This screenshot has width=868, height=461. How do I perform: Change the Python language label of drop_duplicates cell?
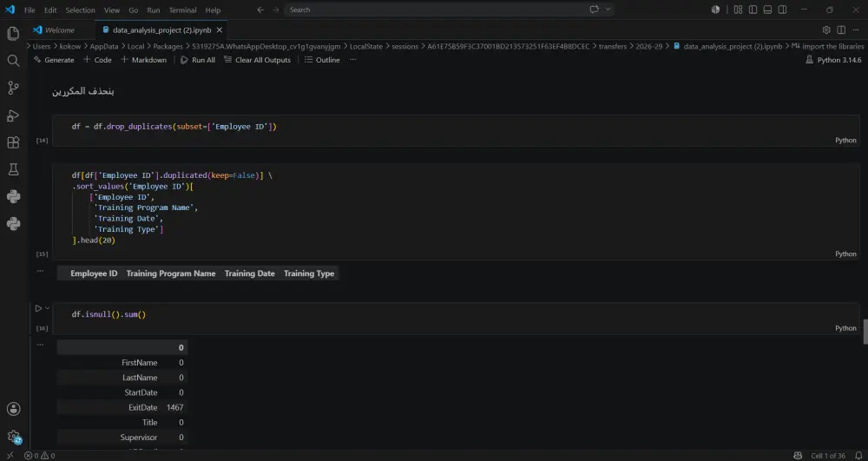point(845,141)
